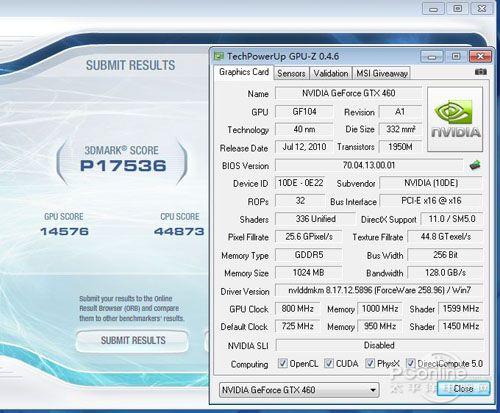Image resolution: width=500 pixels, height=413 pixels.
Task: Click the Driver Version field
Action: pyautogui.click(x=379, y=290)
